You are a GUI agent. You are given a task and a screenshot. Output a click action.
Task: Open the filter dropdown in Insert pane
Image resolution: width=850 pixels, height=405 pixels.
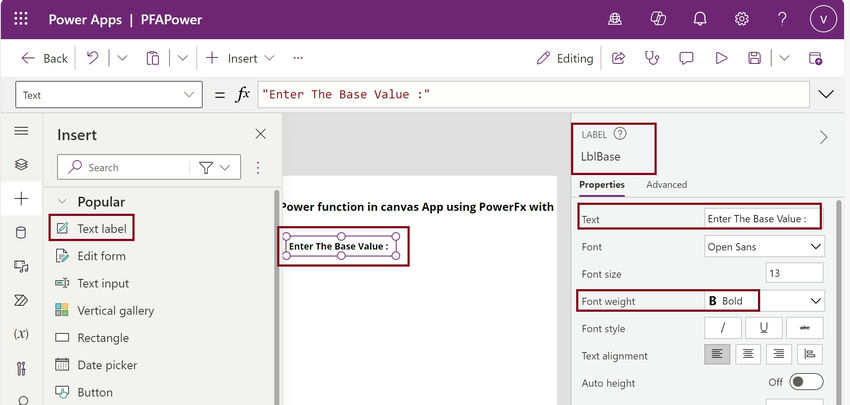pyautogui.click(x=215, y=168)
